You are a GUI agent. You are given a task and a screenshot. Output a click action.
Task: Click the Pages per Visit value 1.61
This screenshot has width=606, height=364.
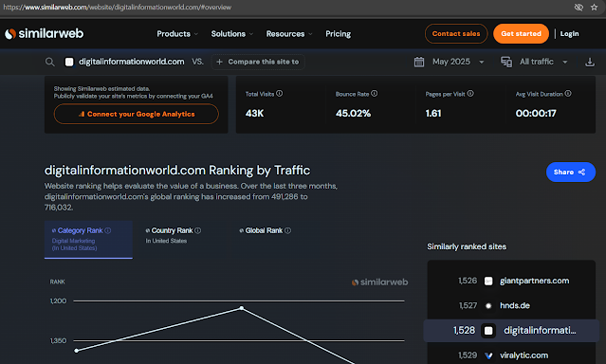pyautogui.click(x=433, y=113)
